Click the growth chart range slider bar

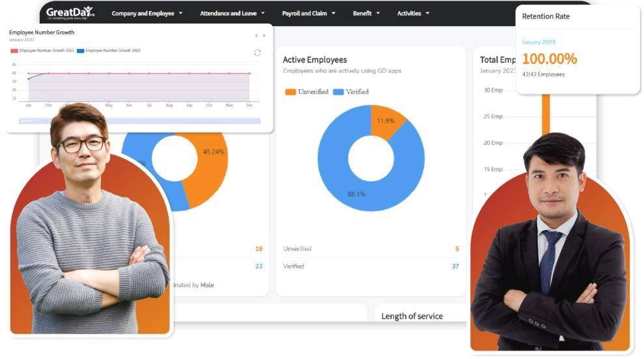coord(139,121)
